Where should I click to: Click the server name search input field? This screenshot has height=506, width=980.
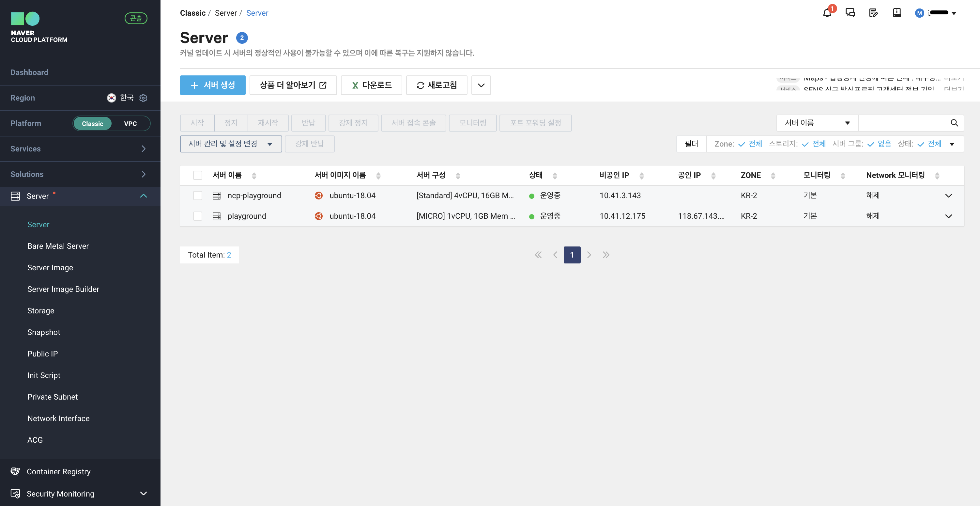pos(904,123)
